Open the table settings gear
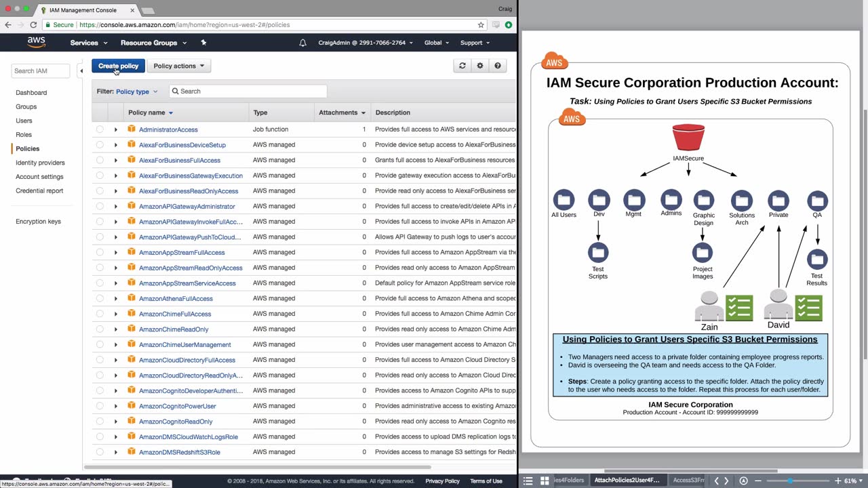This screenshot has height=488, width=868. point(480,66)
